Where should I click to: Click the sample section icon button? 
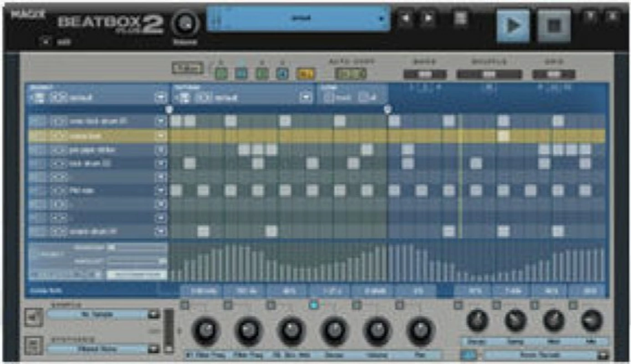click(x=34, y=317)
